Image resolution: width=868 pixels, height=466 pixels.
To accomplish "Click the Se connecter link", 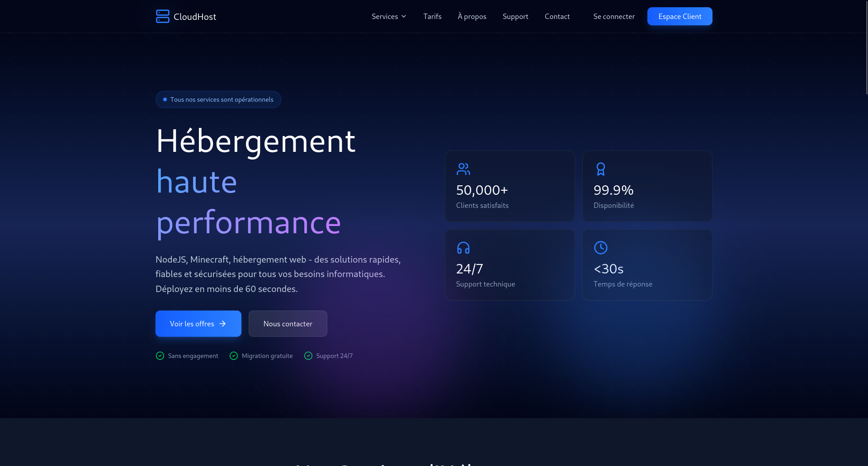I will click(614, 16).
